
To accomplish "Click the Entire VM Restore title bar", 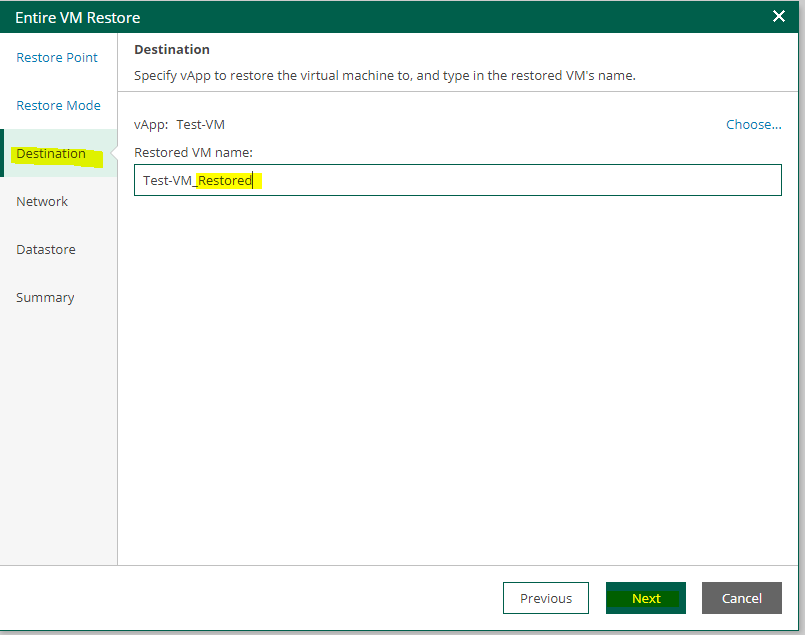I will [300, 17].
